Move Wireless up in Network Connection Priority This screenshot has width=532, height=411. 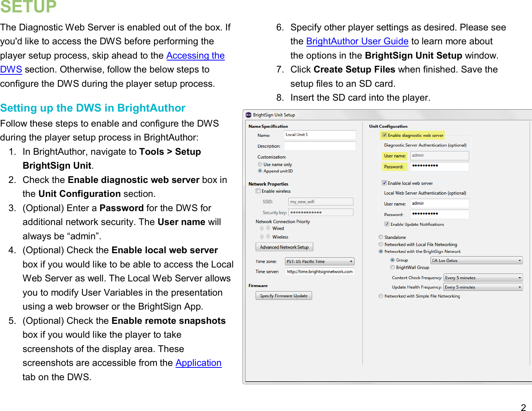coord(262,237)
